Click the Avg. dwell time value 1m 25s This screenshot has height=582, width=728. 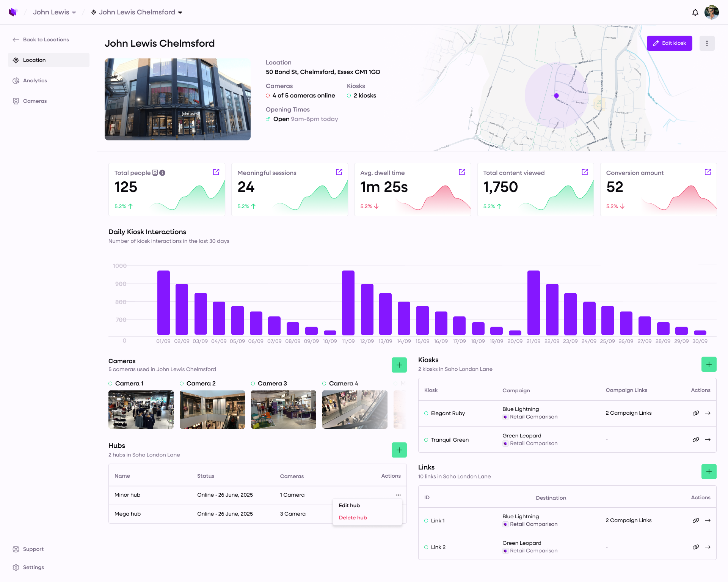tap(384, 187)
